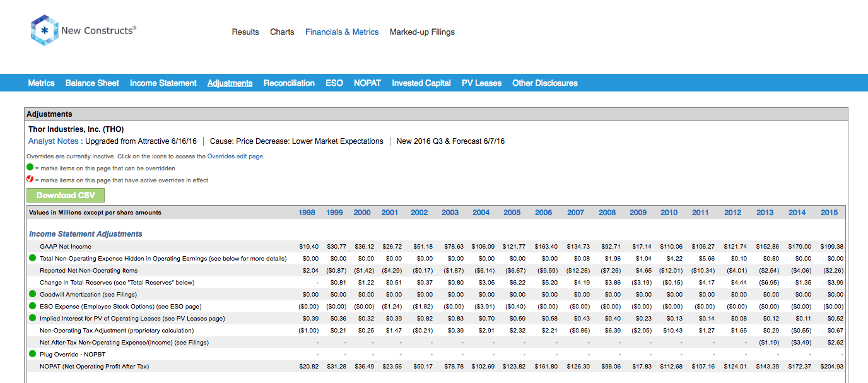View the Invested Capital tab
The width and height of the screenshot is (868, 383).
(x=421, y=83)
